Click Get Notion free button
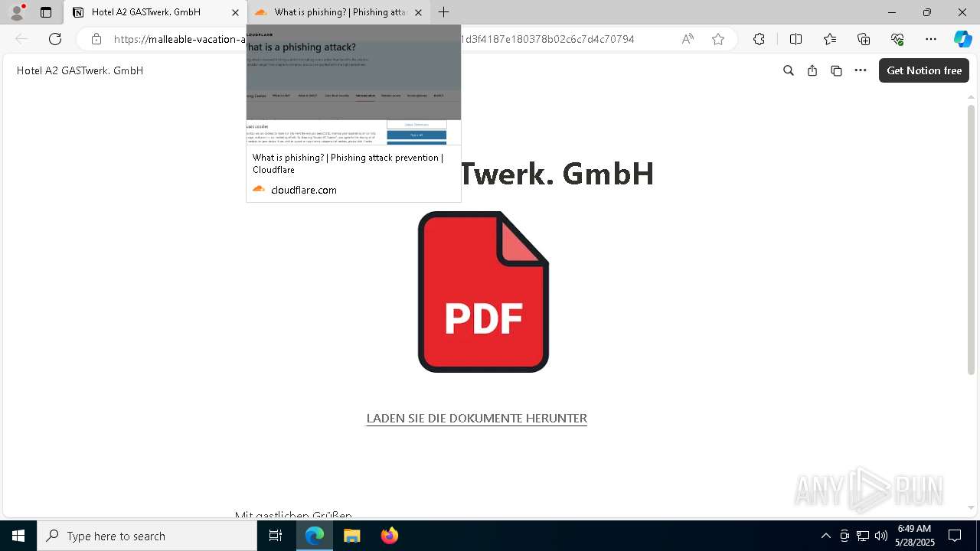Screen dimensions: 980x551 (924, 70)
